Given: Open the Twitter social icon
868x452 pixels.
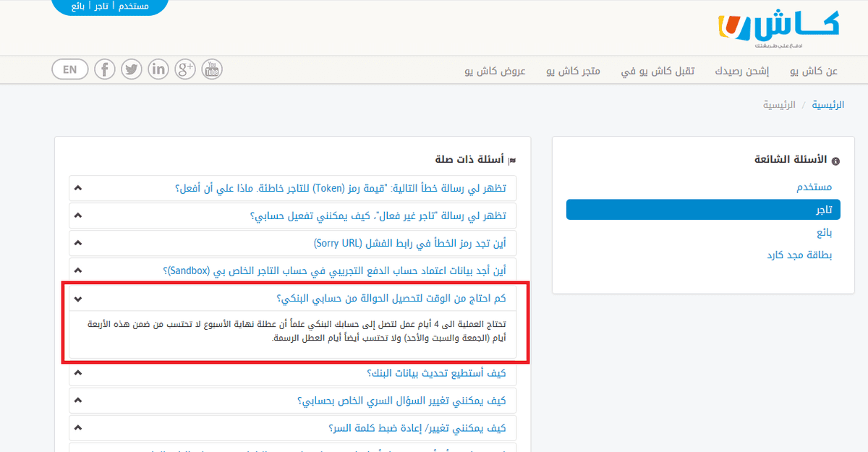Looking at the screenshot, I should tap(132, 69).
